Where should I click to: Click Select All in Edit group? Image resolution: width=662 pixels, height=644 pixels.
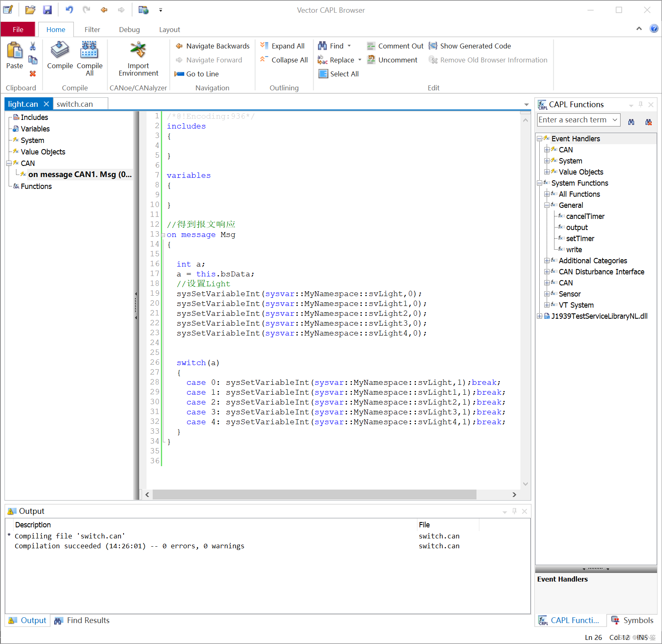[x=339, y=74]
